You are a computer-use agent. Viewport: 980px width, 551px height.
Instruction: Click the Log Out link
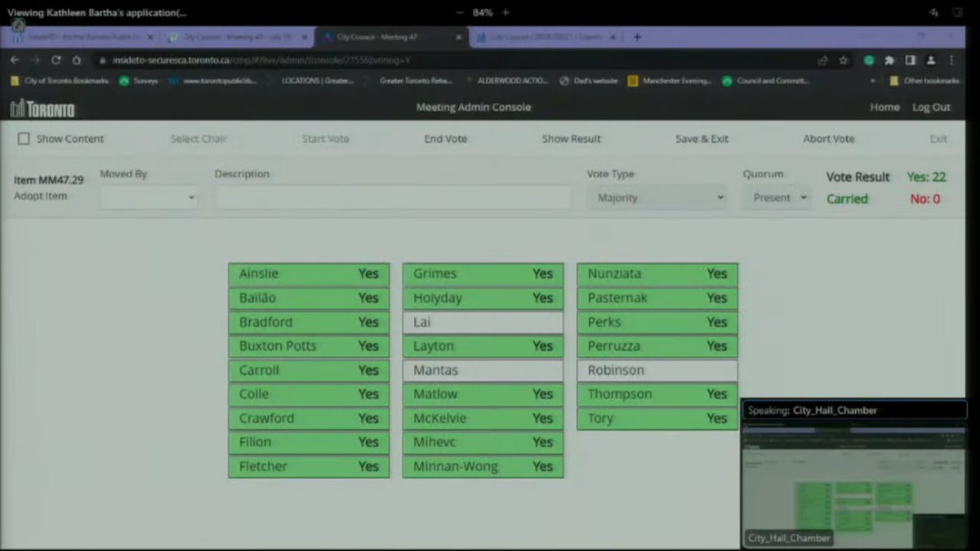click(931, 107)
